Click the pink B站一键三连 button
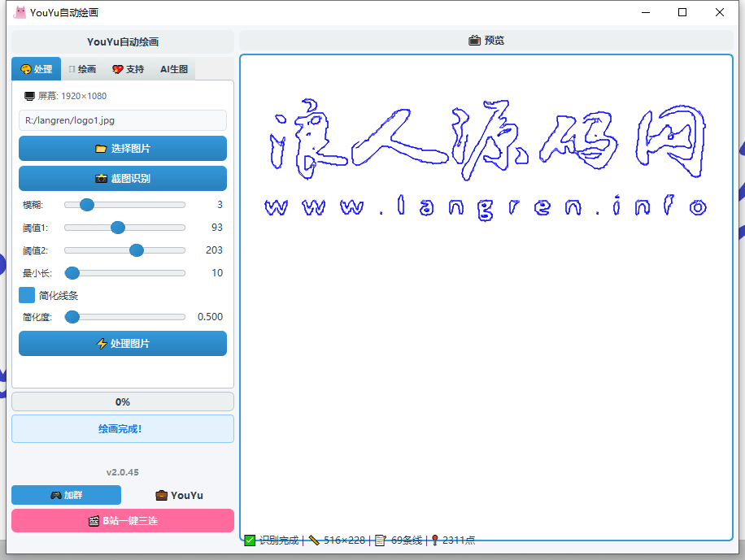 tap(123, 521)
